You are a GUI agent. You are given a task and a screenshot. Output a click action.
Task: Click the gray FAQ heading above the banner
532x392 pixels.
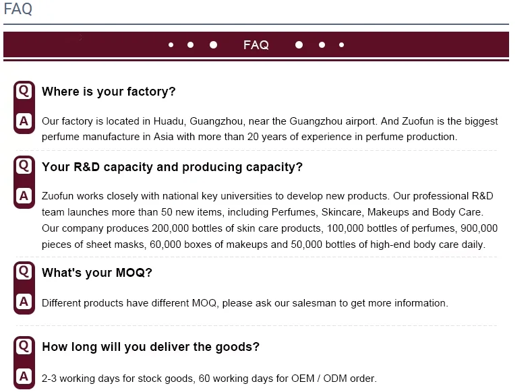click(18, 9)
